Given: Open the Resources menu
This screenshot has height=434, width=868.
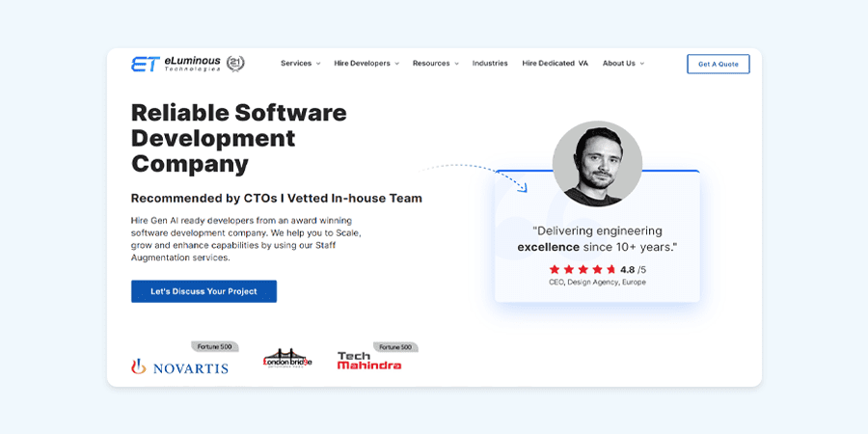Looking at the screenshot, I should point(431,64).
